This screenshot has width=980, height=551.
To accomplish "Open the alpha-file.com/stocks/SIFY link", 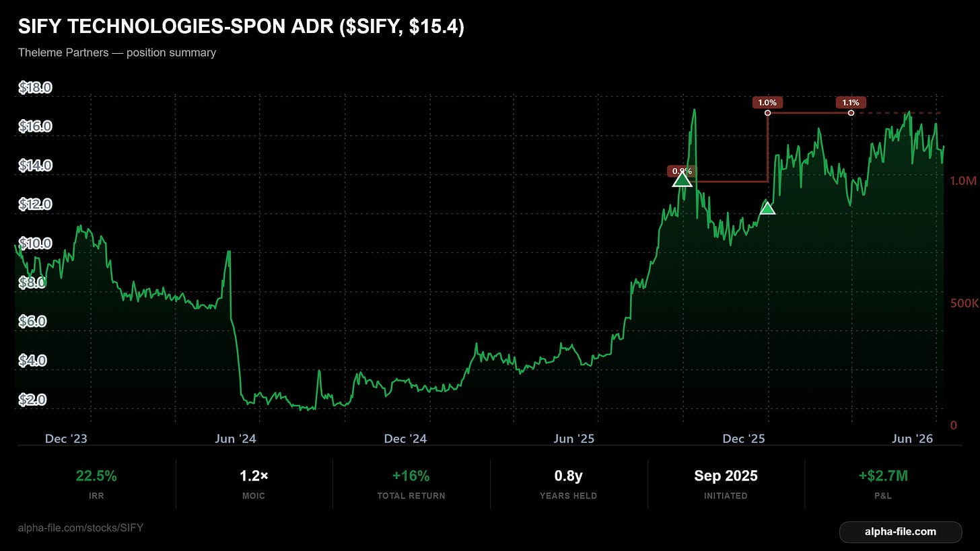I will (81, 527).
